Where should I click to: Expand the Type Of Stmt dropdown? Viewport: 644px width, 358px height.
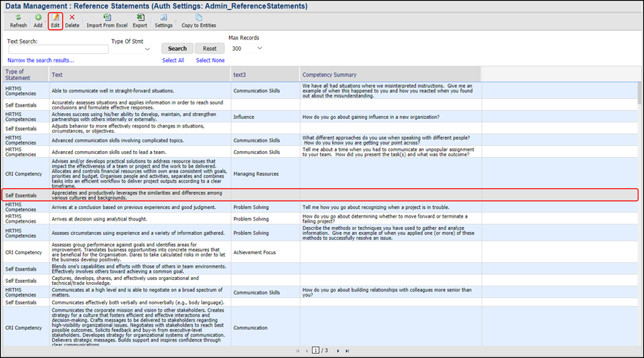(147, 49)
